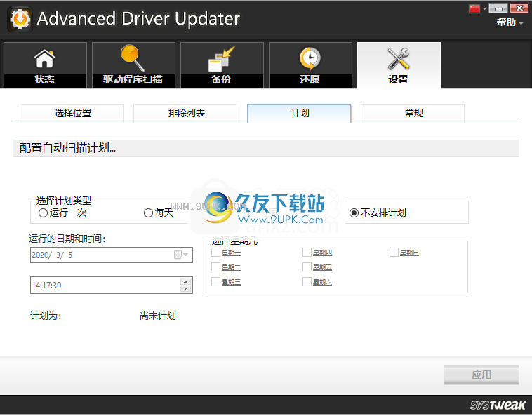Image resolution: width=532 pixels, height=416 pixels.
Task: Click the 应用 apply button
Action: [481, 375]
